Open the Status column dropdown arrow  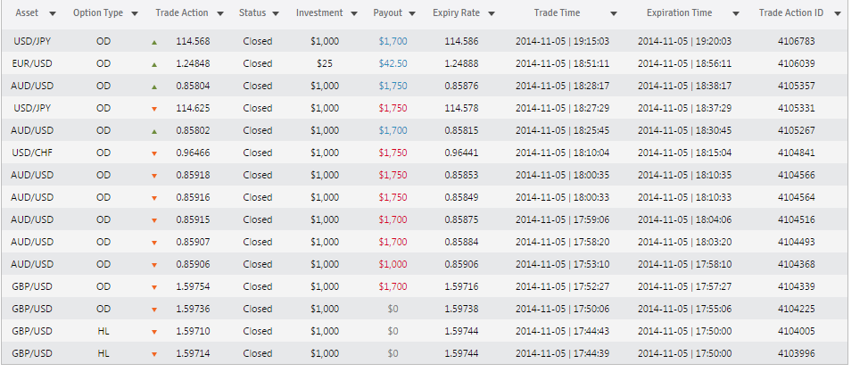(x=276, y=14)
